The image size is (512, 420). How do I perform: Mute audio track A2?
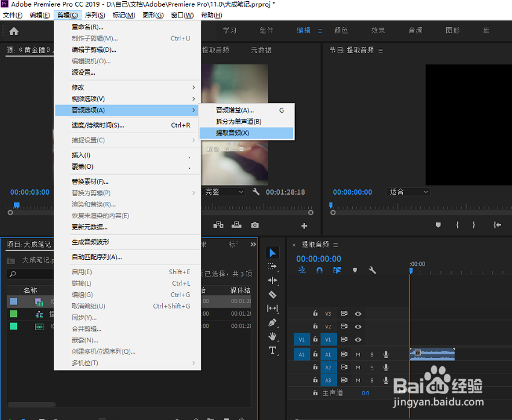point(358,368)
